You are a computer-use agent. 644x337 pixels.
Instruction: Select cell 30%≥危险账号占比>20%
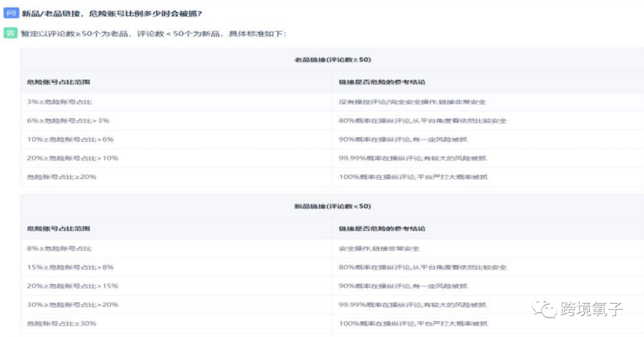[x=73, y=305]
